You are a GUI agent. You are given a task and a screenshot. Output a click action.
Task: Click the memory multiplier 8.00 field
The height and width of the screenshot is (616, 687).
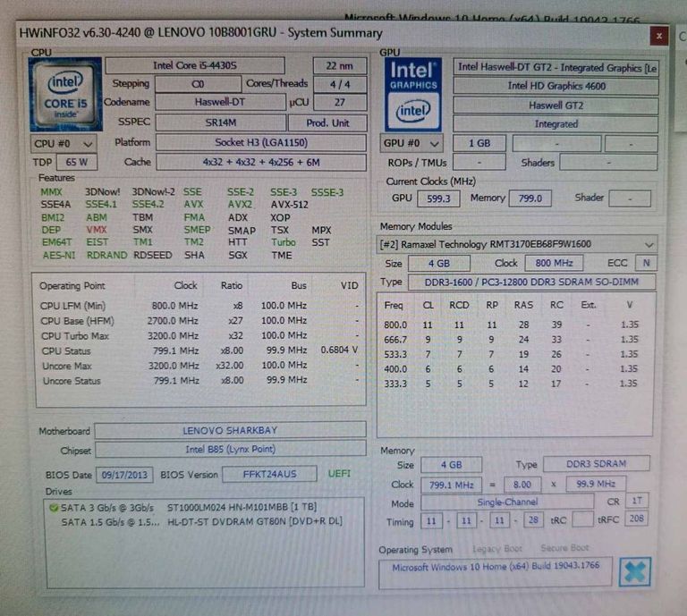click(x=522, y=485)
